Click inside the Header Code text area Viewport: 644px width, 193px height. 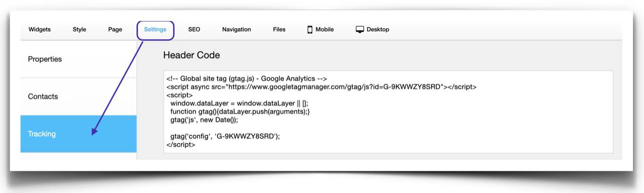pyautogui.click(x=388, y=112)
